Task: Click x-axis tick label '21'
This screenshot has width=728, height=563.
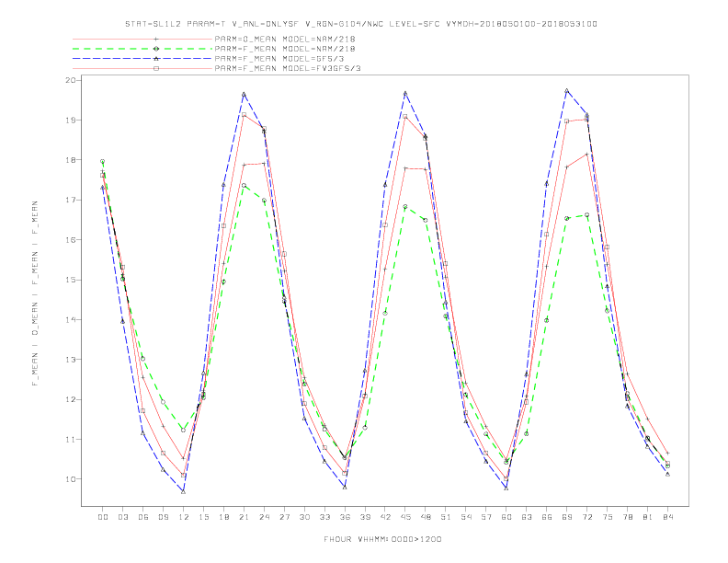Action: pyautogui.click(x=244, y=517)
